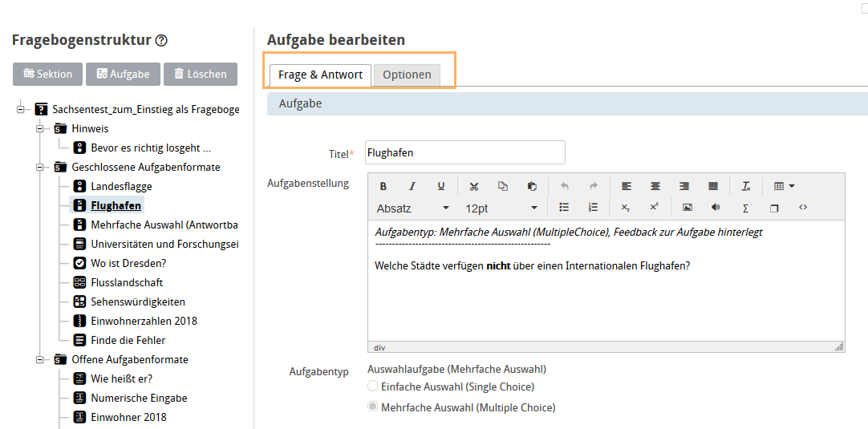Open Einwohner 2018 task
Viewport: 868px width, 429px height.
pyautogui.click(x=128, y=418)
